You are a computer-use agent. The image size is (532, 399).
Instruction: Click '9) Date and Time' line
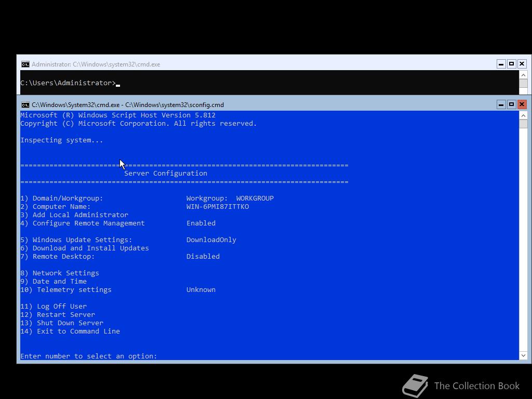[54, 281]
